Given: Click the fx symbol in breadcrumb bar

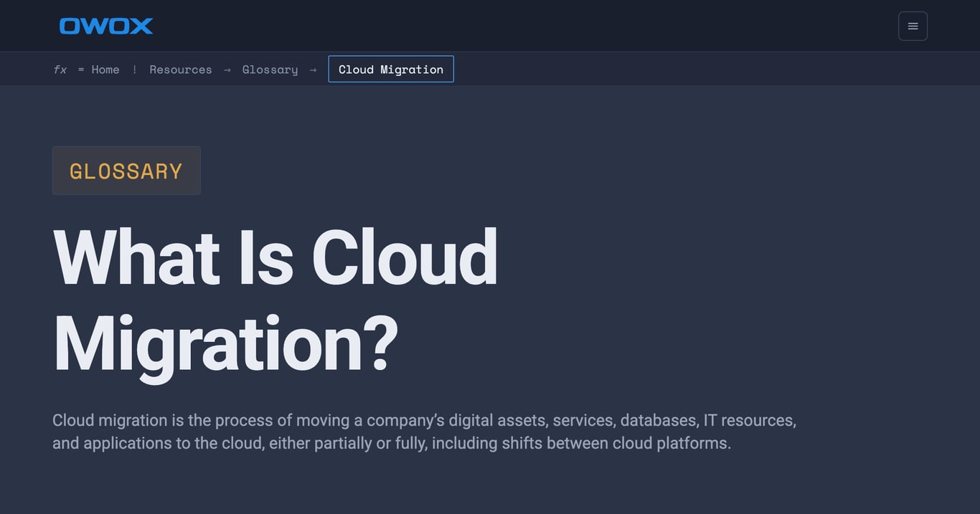Looking at the screenshot, I should [x=60, y=70].
